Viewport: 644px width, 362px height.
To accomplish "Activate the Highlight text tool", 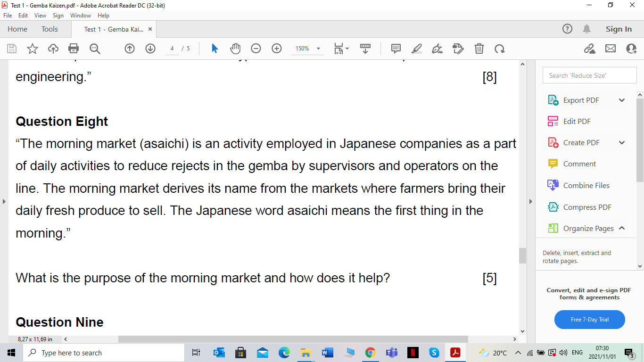I will click(x=416, y=49).
